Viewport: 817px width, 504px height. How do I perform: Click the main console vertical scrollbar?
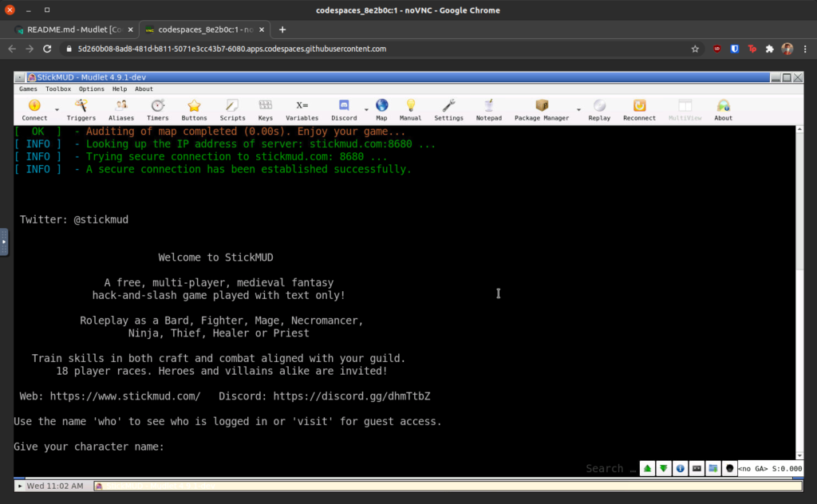pos(799,292)
